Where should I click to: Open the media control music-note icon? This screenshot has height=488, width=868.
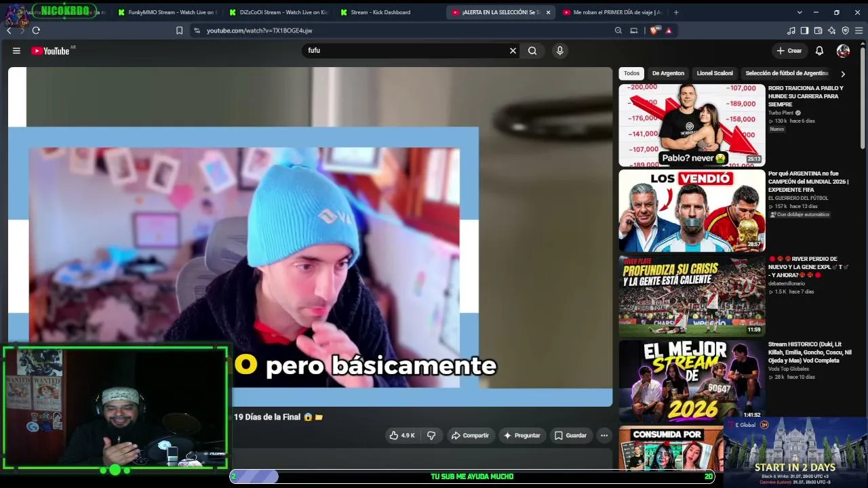[x=791, y=30]
